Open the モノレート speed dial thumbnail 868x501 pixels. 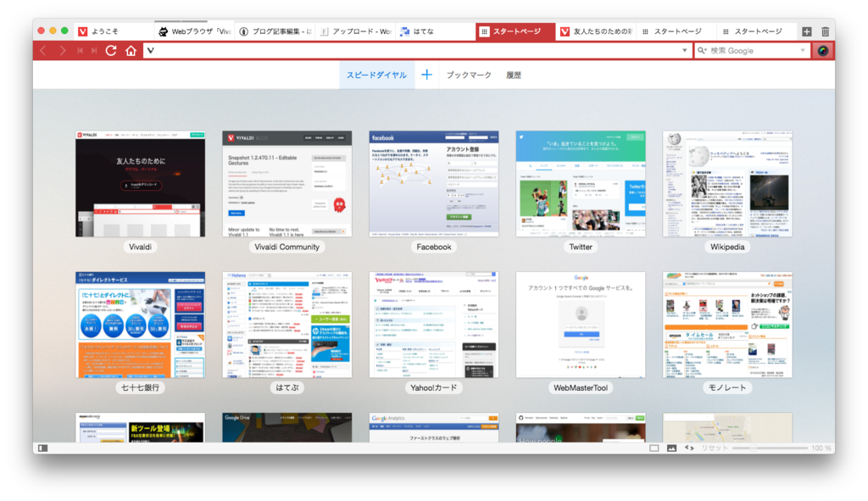tap(727, 325)
